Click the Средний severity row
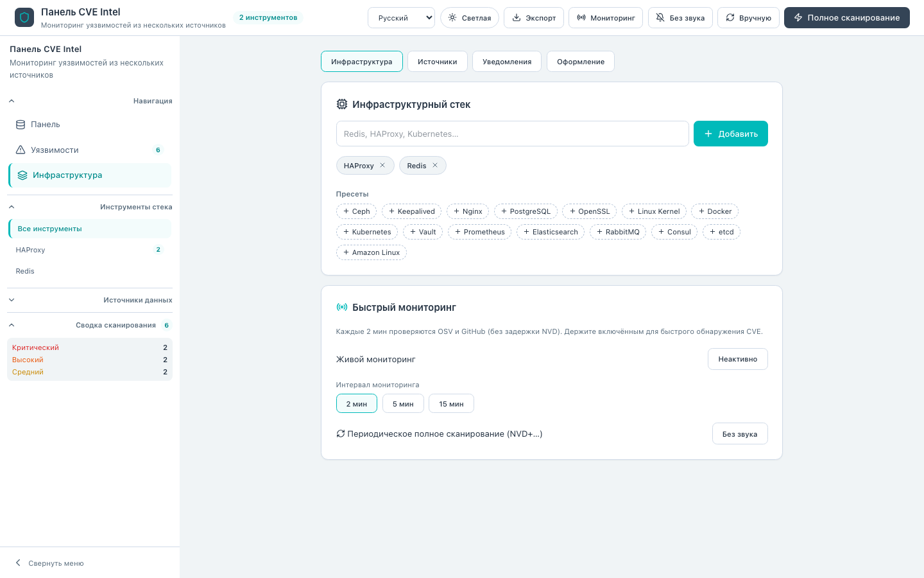This screenshot has height=578, width=924. pyautogui.click(x=90, y=372)
